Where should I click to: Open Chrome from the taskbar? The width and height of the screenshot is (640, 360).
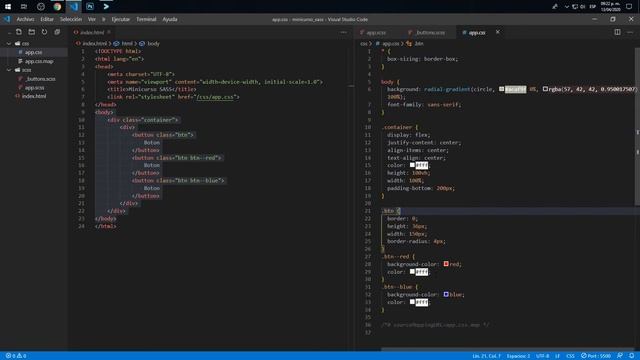point(57,7)
